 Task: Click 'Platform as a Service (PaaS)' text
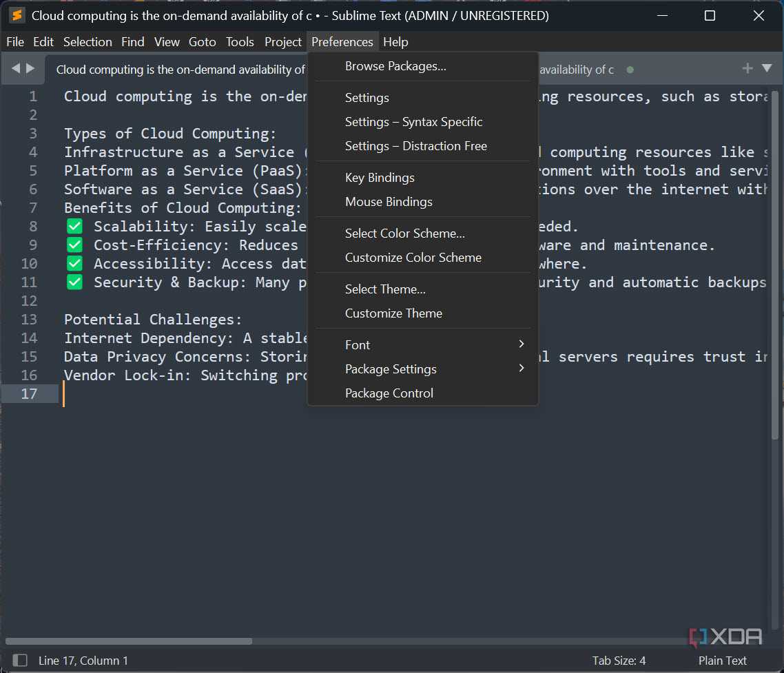point(183,171)
